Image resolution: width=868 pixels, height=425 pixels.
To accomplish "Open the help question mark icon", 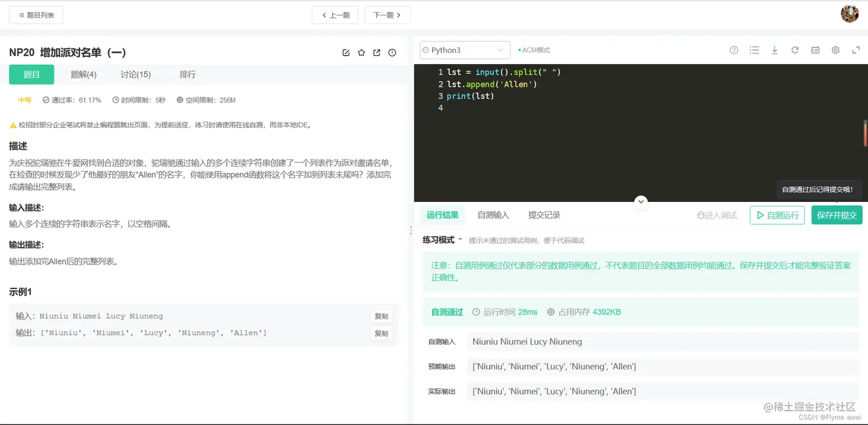I will (734, 50).
